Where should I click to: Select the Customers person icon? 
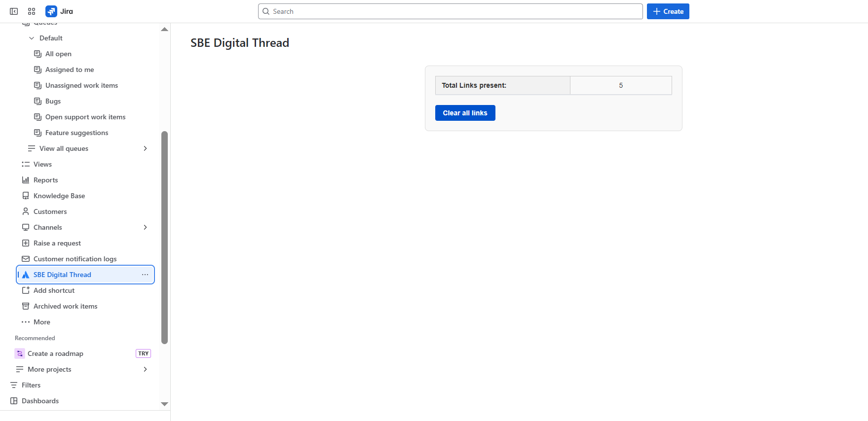(26, 211)
